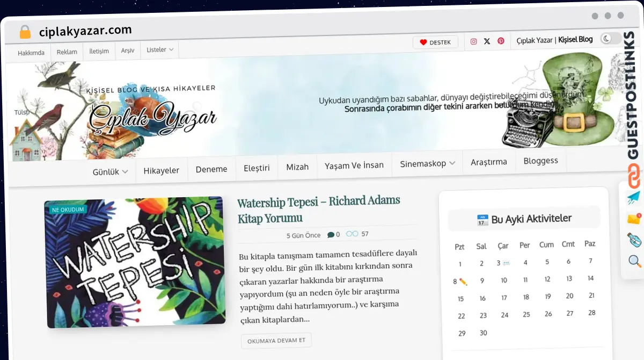The height and width of the screenshot is (360, 644).
Task: Click the 5 Gün Önce post date
Action: (x=304, y=235)
